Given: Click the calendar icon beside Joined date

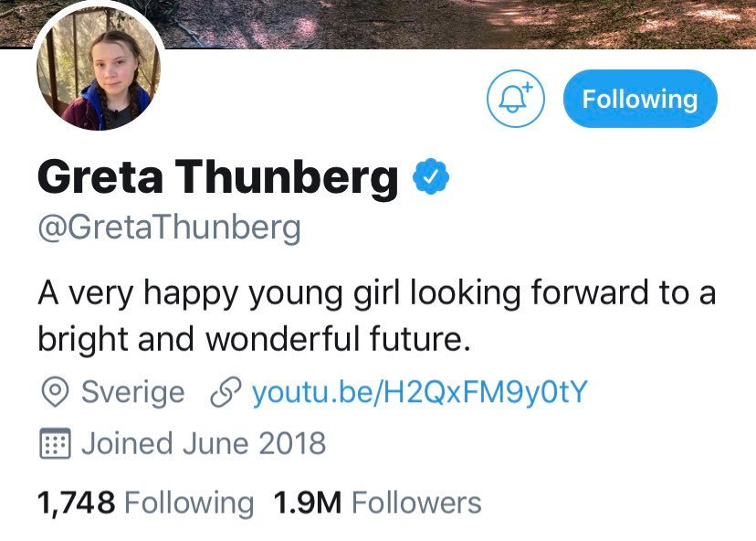Looking at the screenshot, I should (56, 444).
